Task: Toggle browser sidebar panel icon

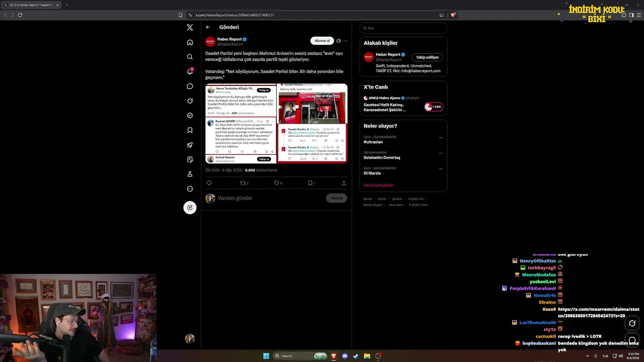Action: tap(631, 15)
